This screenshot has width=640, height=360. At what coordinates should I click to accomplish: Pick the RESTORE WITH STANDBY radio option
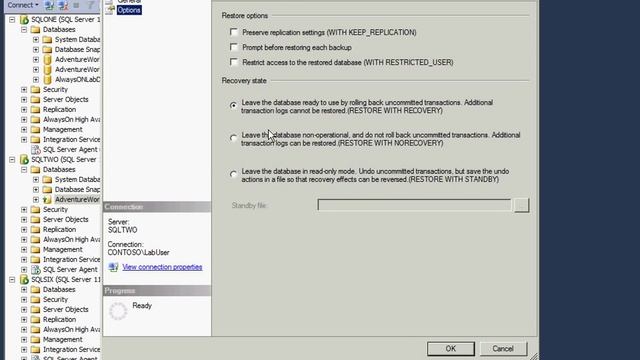(233, 175)
